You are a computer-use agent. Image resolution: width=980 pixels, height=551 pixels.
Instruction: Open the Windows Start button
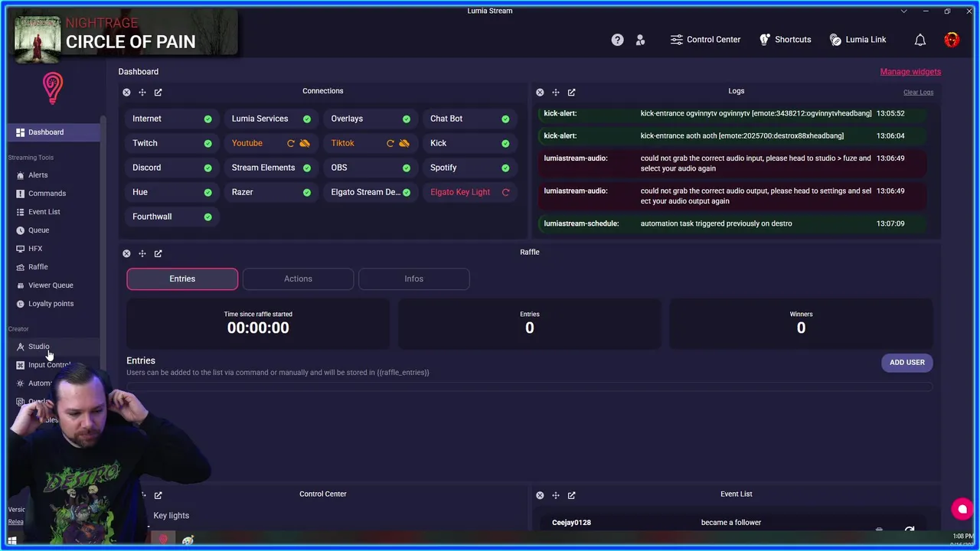coord(12,540)
